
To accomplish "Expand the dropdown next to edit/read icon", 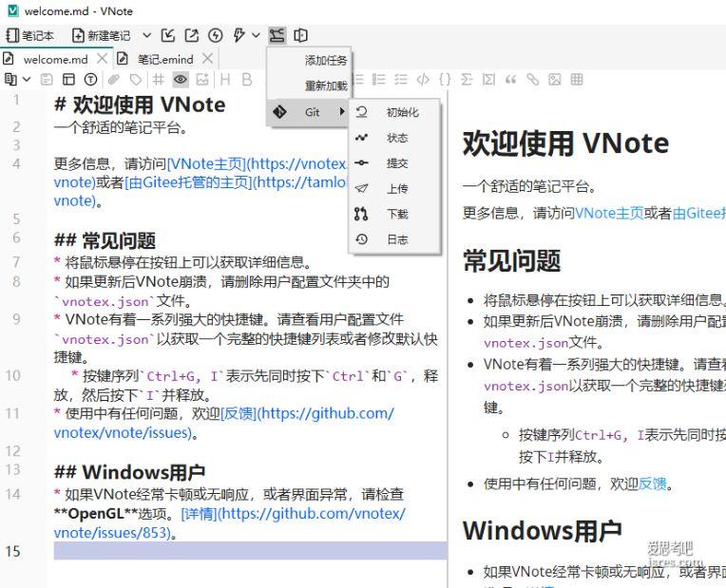I will click(27, 80).
